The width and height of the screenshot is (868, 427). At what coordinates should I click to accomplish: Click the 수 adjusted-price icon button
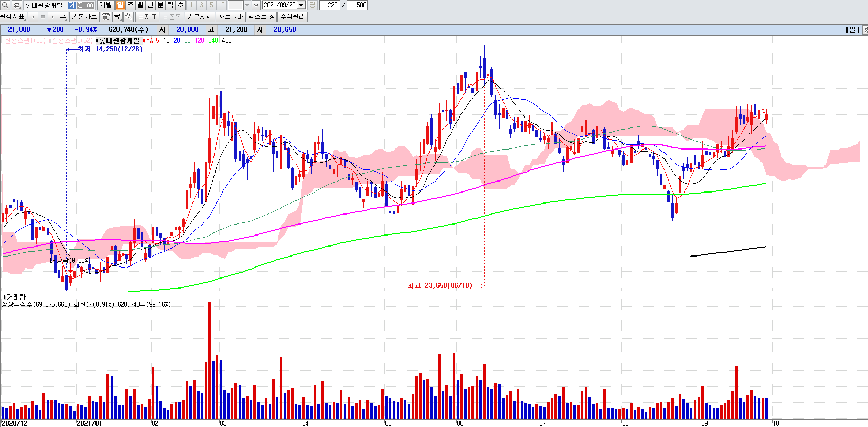point(63,17)
